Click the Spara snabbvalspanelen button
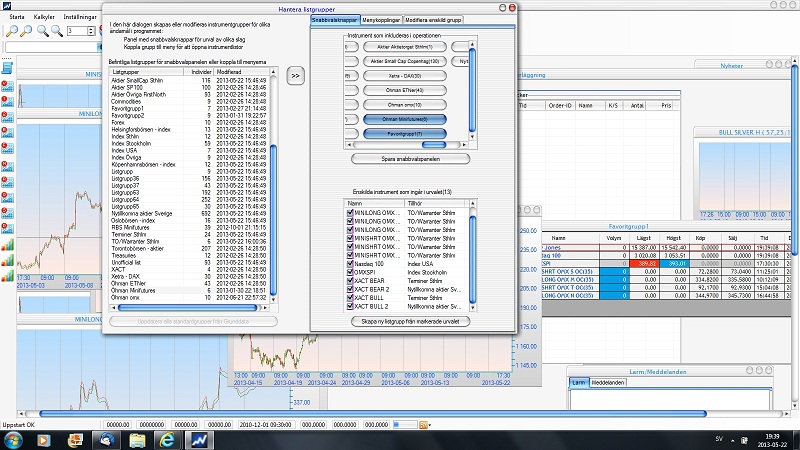The width and height of the screenshot is (800, 450). [x=410, y=158]
